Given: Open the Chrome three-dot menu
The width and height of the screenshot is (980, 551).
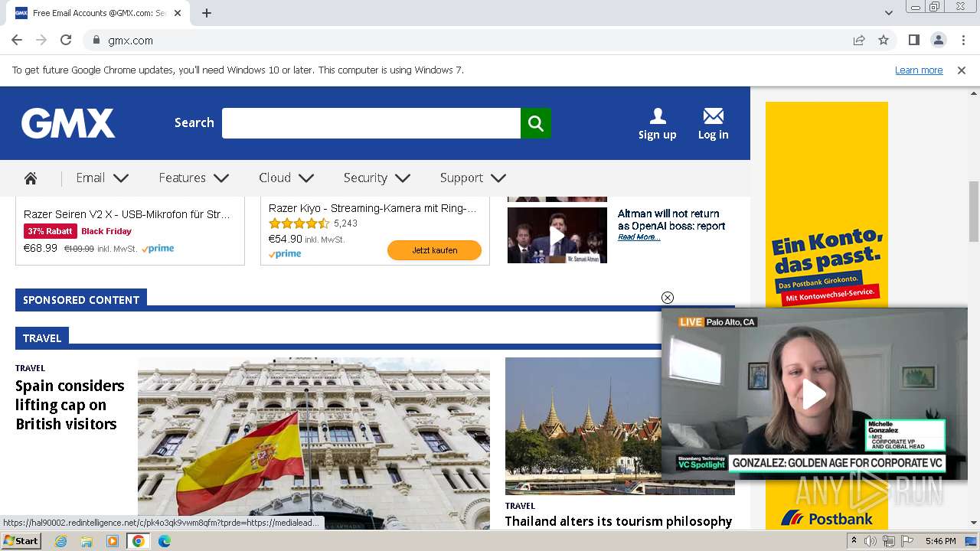Looking at the screenshot, I should point(963,40).
